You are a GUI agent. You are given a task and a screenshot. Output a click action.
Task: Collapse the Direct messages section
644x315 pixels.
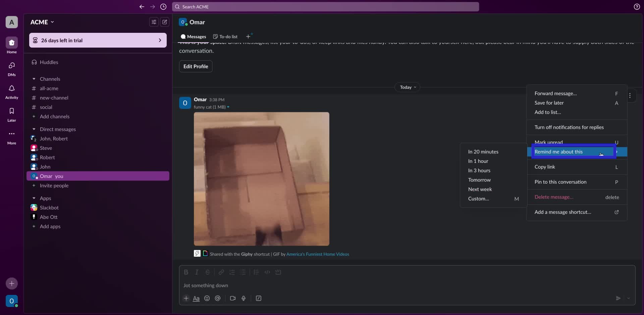34,129
